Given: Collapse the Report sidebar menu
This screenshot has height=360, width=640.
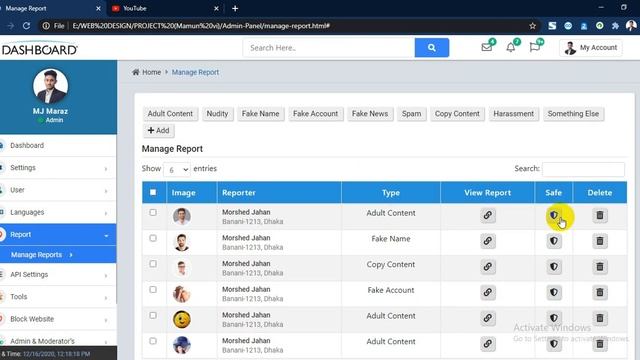Looking at the screenshot, I should click(58, 235).
